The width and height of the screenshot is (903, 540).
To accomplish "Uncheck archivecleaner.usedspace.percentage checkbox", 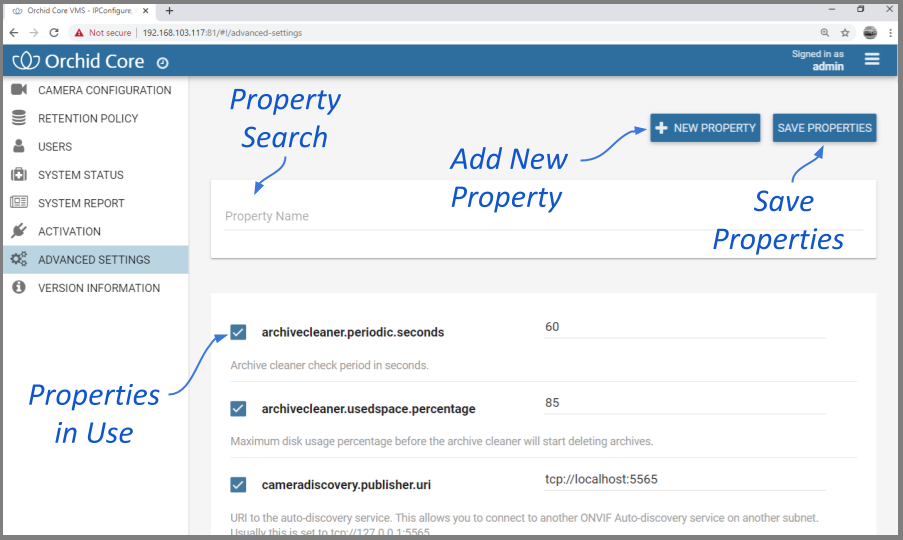I will (238, 409).
